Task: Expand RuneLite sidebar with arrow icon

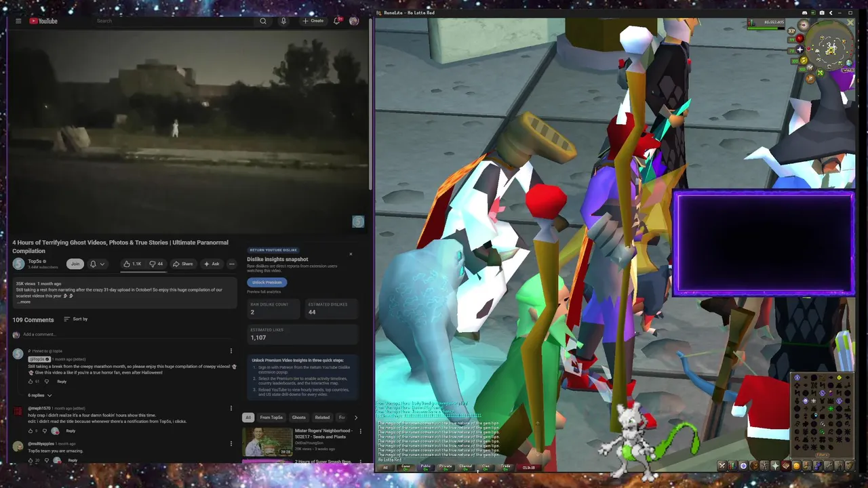Action: point(831,13)
